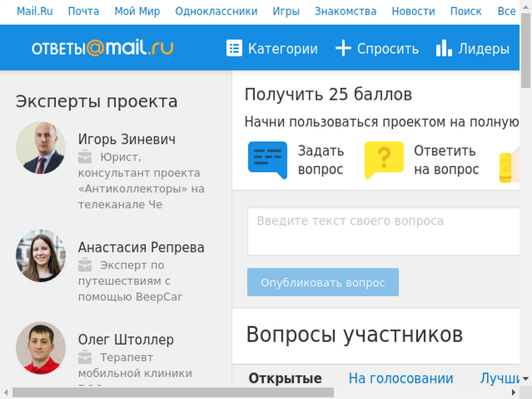Click the briefcase icon under Анастасия Репрева

click(85, 264)
